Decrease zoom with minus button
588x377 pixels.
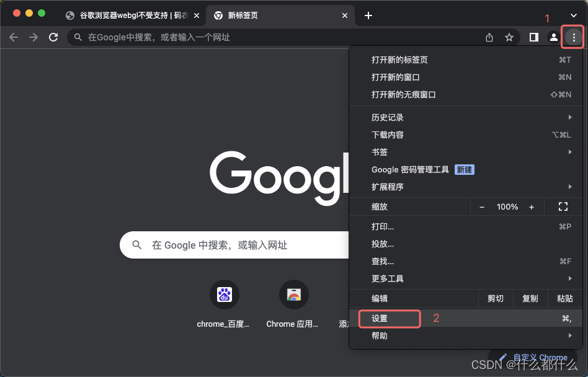tap(482, 207)
